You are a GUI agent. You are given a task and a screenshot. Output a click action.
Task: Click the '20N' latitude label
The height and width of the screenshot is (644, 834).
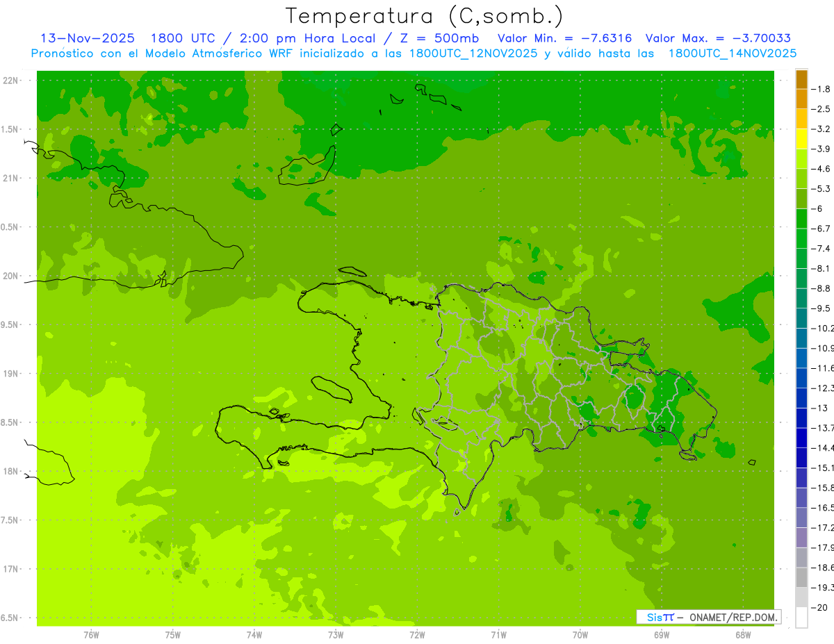tap(10, 276)
